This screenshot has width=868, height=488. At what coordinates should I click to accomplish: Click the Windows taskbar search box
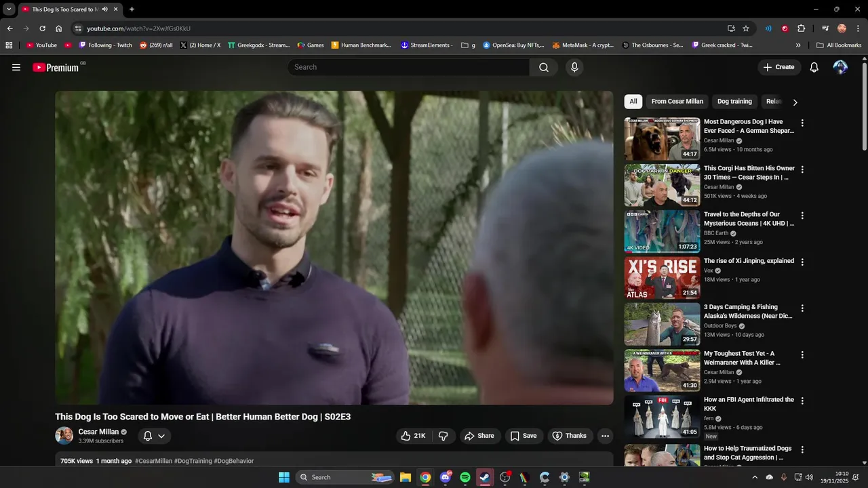coord(345,477)
